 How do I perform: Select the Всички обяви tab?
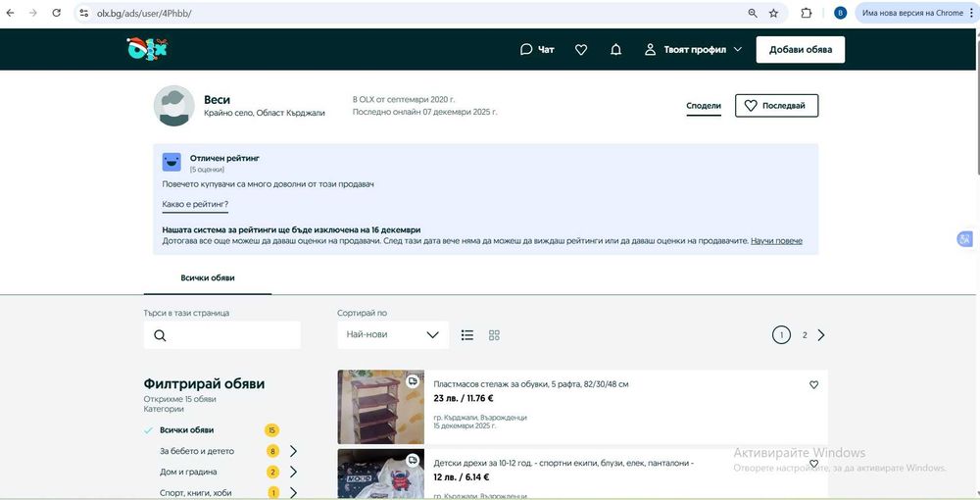pos(208,278)
